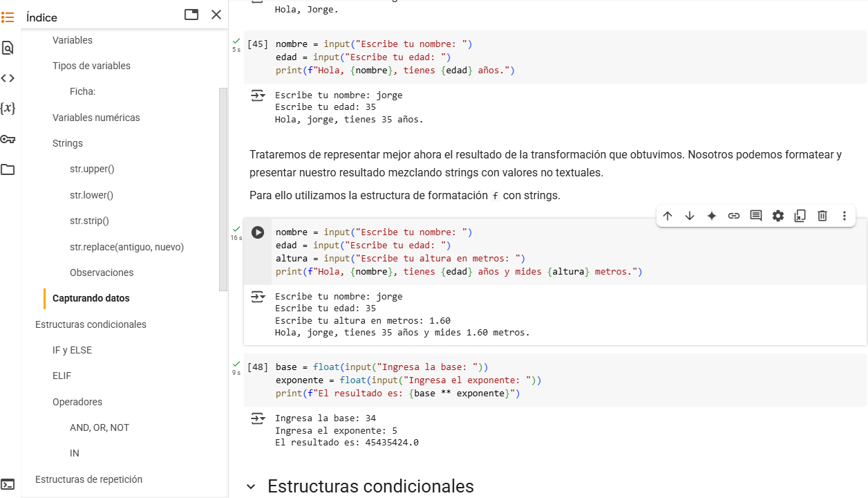Close the Índice panel
Viewport: 868px width, 498px height.
[216, 15]
